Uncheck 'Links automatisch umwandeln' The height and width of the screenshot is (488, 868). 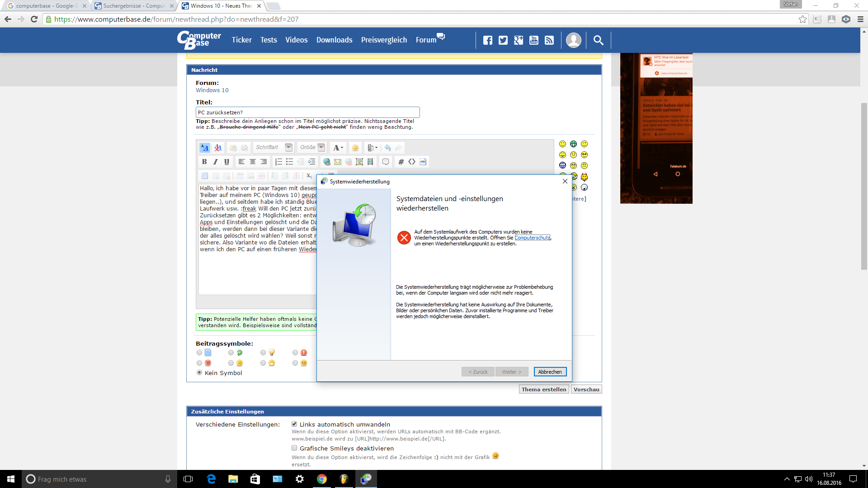[x=294, y=424]
